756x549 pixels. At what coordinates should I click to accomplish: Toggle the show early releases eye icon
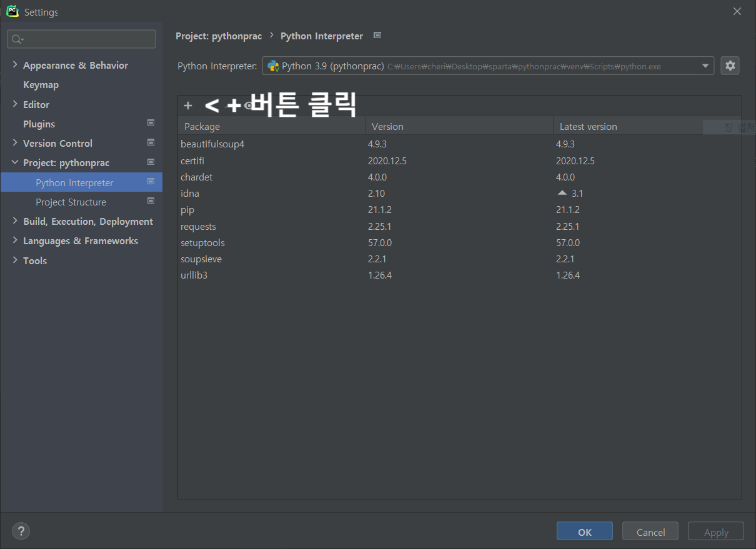249,106
